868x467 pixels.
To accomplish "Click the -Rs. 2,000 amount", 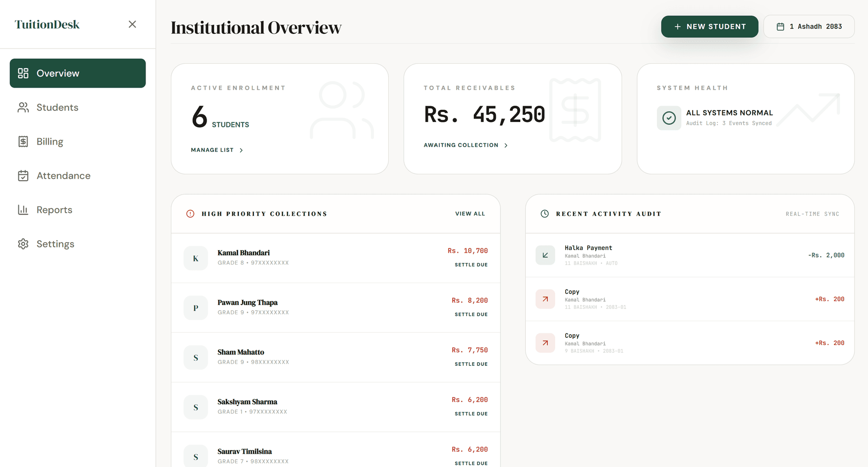I will pyautogui.click(x=826, y=255).
